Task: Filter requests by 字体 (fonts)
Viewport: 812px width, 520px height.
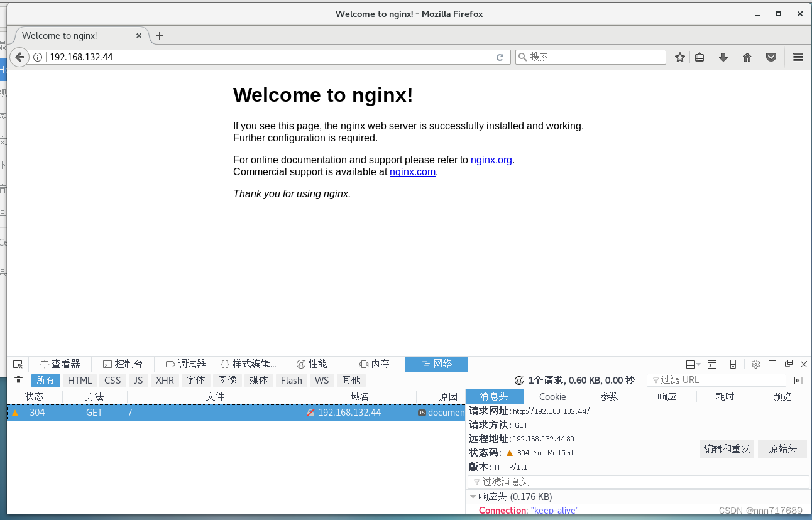Action: [195, 381]
